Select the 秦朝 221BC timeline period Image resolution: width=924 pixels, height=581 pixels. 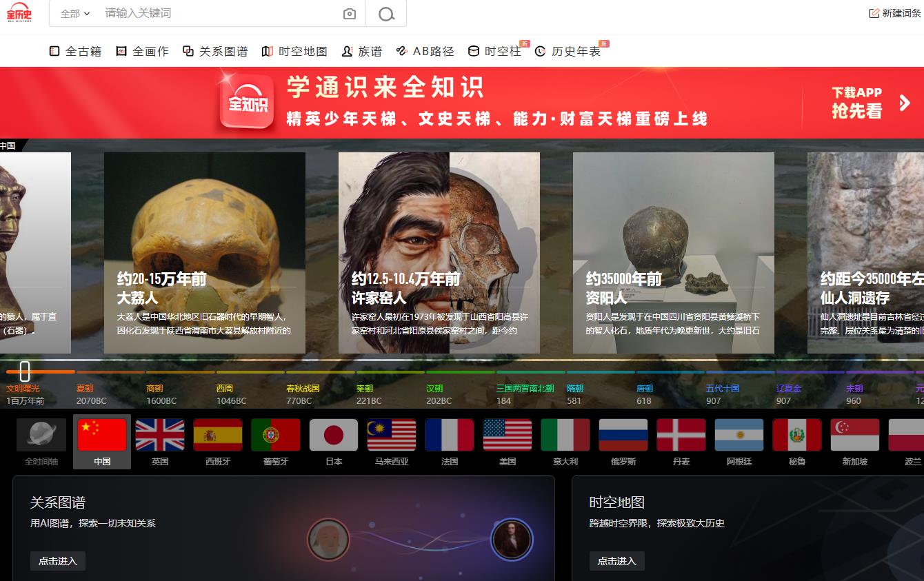click(x=370, y=394)
